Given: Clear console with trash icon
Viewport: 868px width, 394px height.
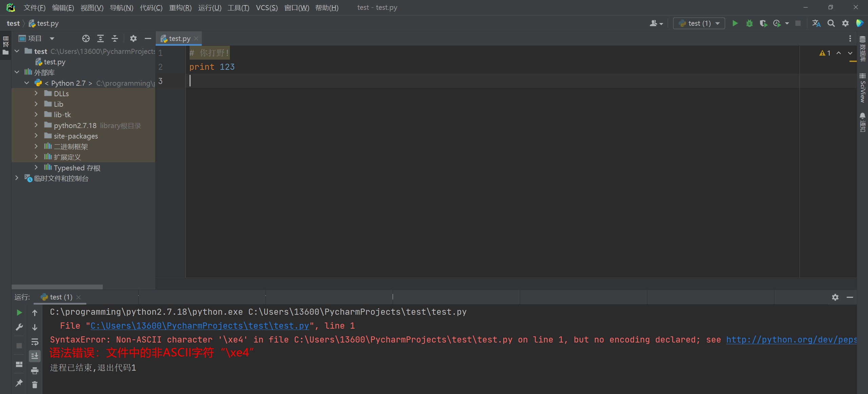Looking at the screenshot, I should pyautogui.click(x=35, y=385).
